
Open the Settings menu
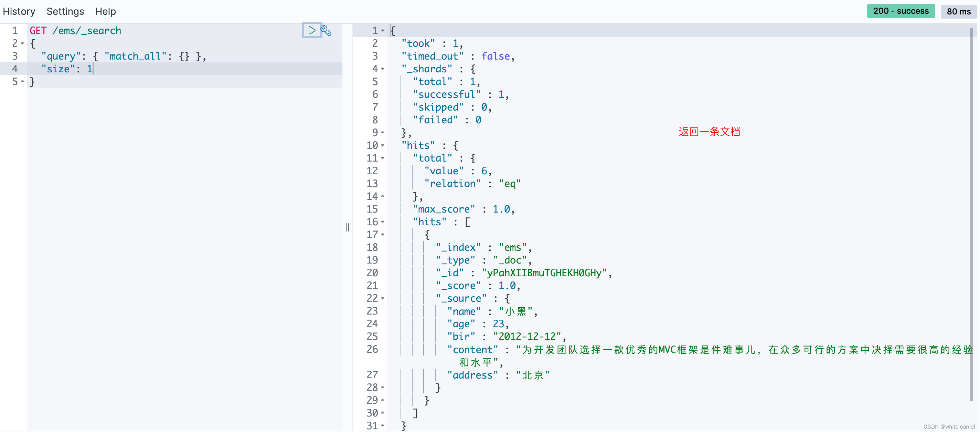pos(65,11)
